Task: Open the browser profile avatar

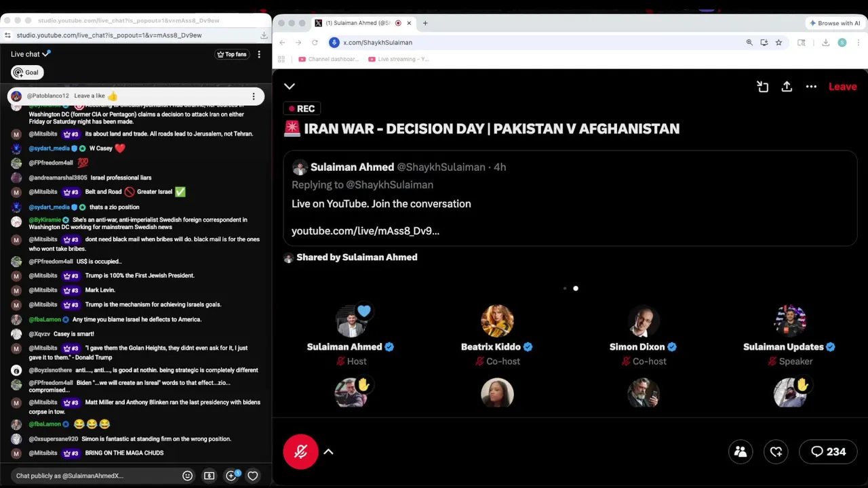Action: pos(842,43)
